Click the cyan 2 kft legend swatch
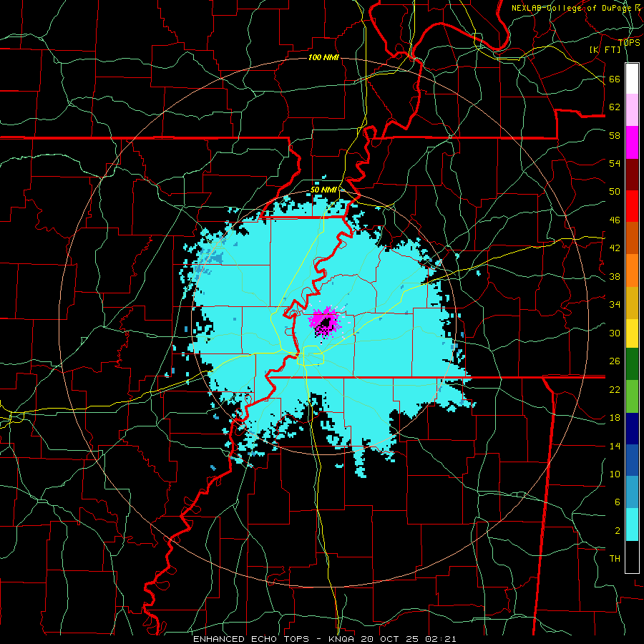The image size is (644, 644). pos(632,525)
